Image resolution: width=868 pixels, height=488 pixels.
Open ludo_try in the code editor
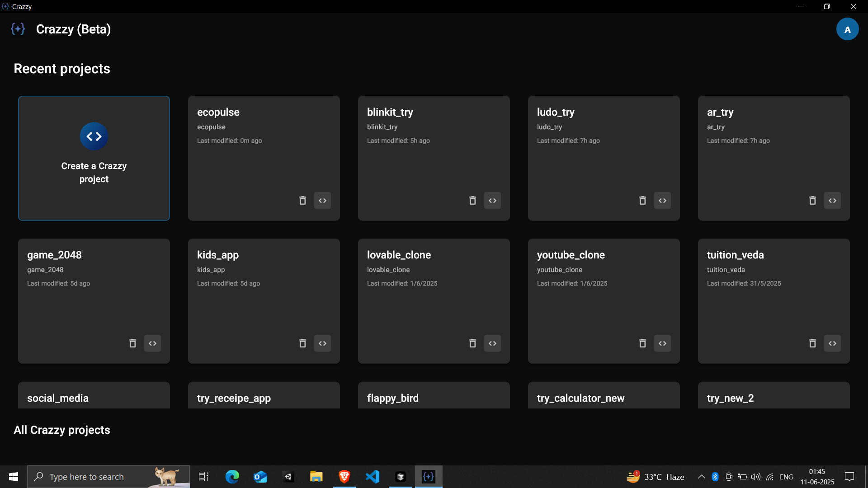coord(662,200)
